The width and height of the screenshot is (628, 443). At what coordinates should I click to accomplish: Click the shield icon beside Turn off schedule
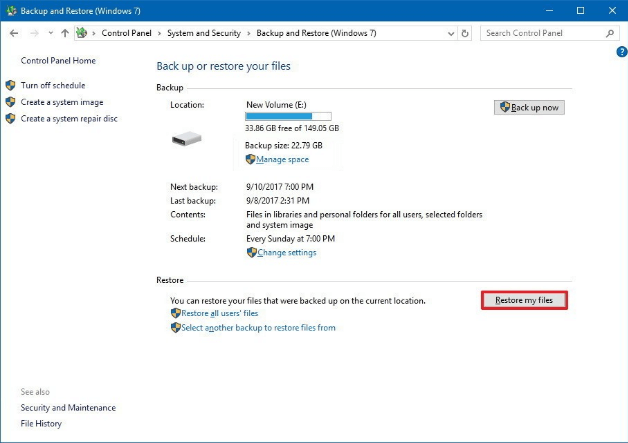click(11, 86)
